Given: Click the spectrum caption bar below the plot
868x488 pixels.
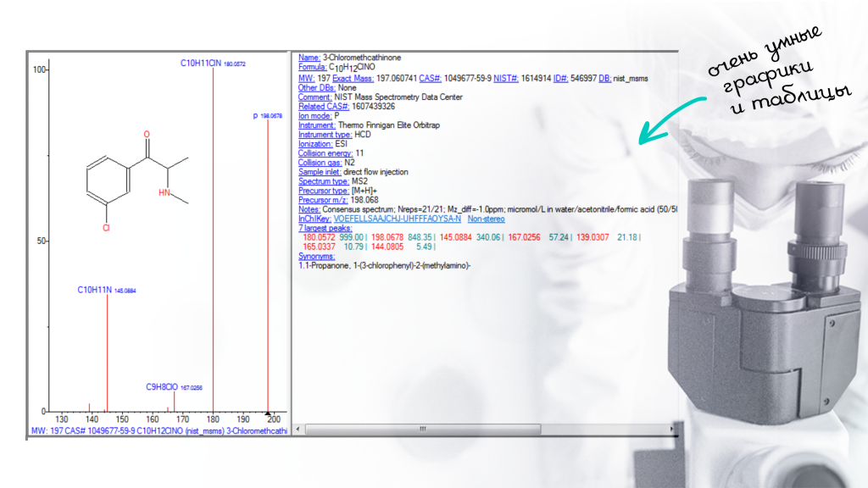Looking at the screenshot, I should pos(159,430).
